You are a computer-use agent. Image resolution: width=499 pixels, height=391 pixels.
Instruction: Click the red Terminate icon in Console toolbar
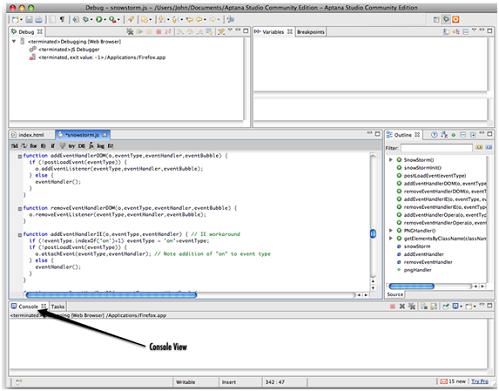coord(393,306)
